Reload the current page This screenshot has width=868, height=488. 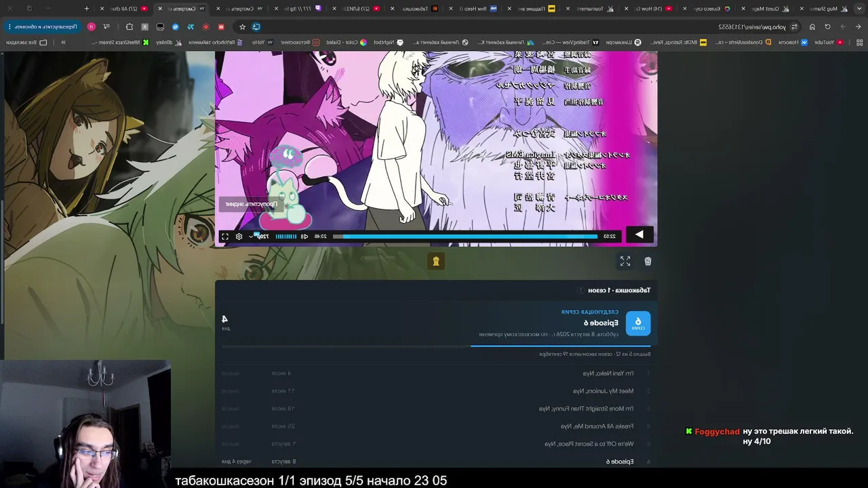point(827,26)
